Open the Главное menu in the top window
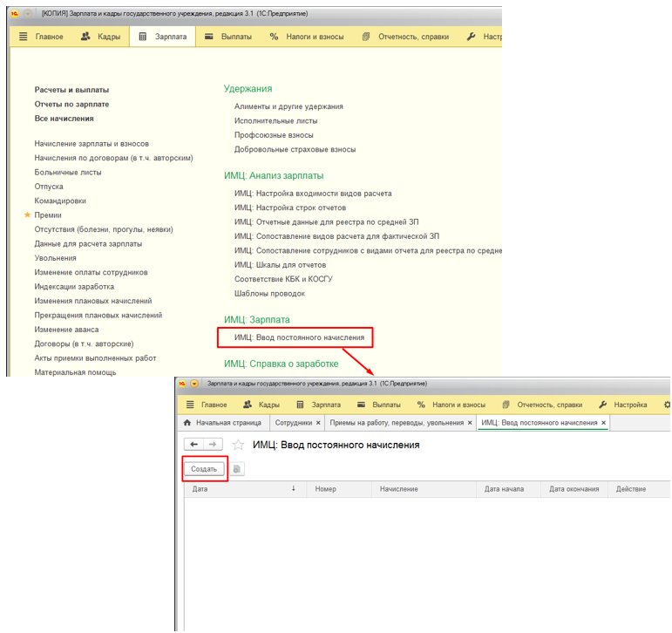Viewport: 672px width, 633px height. [x=42, y=37]
